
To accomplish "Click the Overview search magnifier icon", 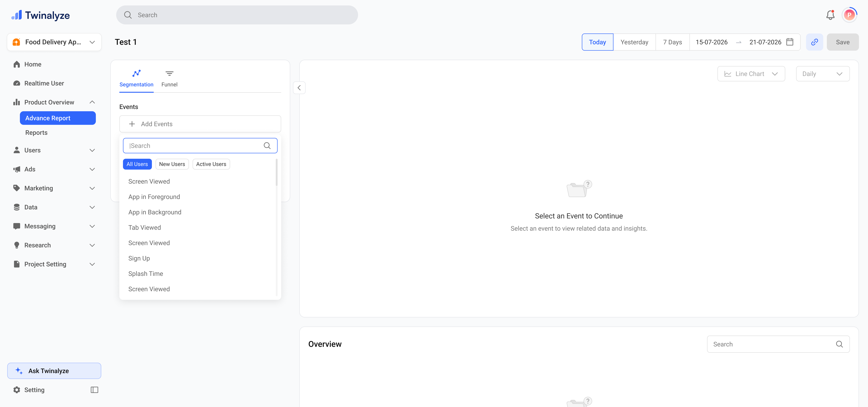I will tap(839, 344).
